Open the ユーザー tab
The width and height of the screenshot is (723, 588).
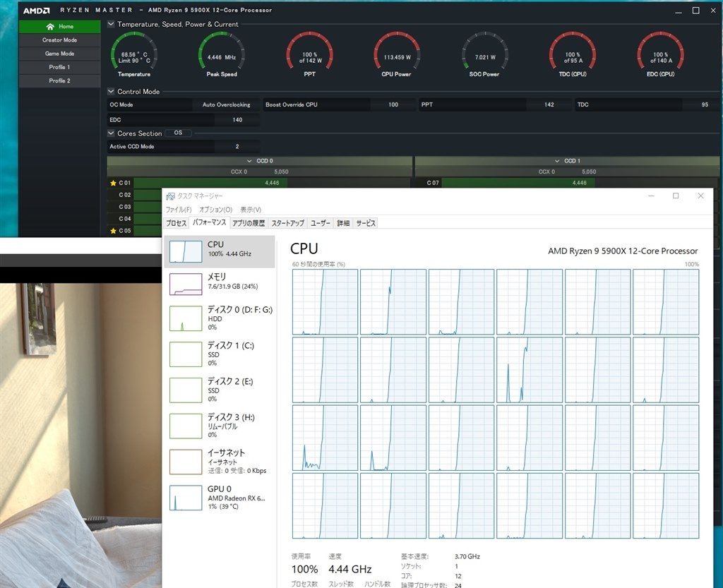click(321, 224)
